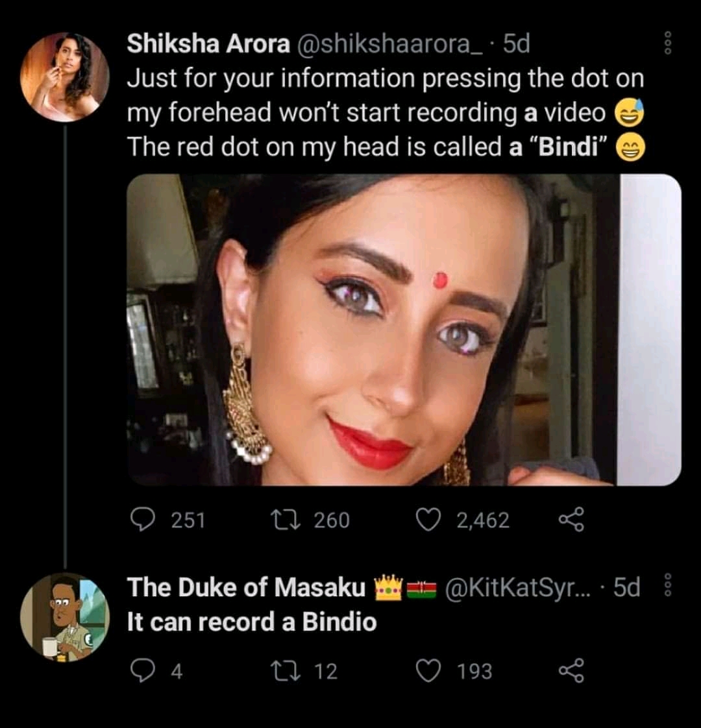The height and width of the screenshot is (728, 701).
Task: Open the 5d timestamp on Duke's reply
Action: [x=626, y=588]
